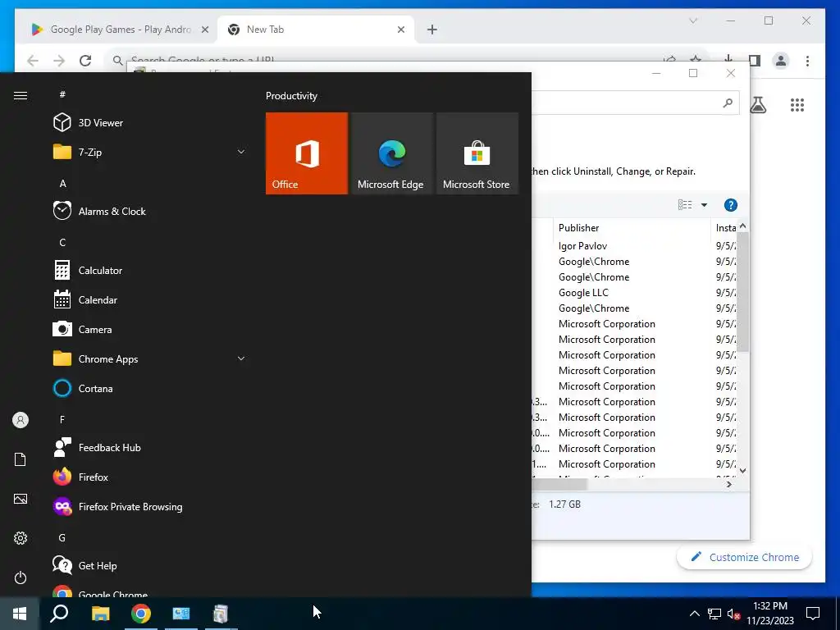Screen dimensions: 840x630
Task: Toggle Chrome side panel
Action: [755, 61]
